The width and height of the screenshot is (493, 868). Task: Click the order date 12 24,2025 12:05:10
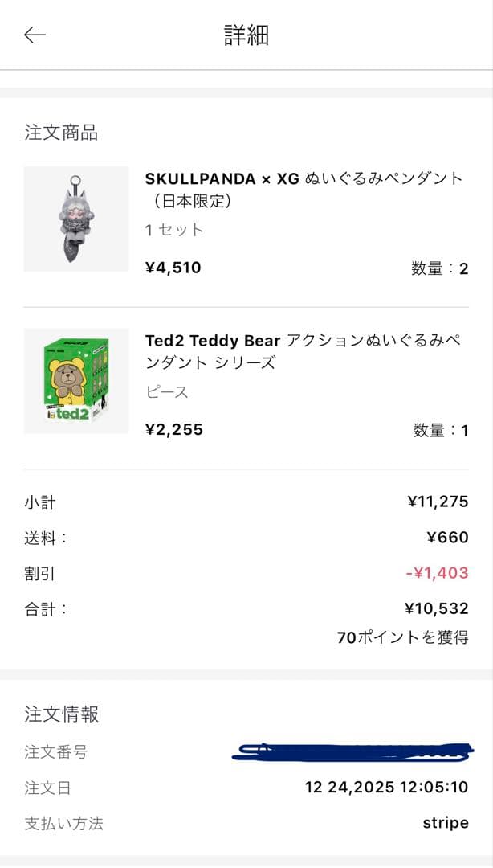click(386, 788)
